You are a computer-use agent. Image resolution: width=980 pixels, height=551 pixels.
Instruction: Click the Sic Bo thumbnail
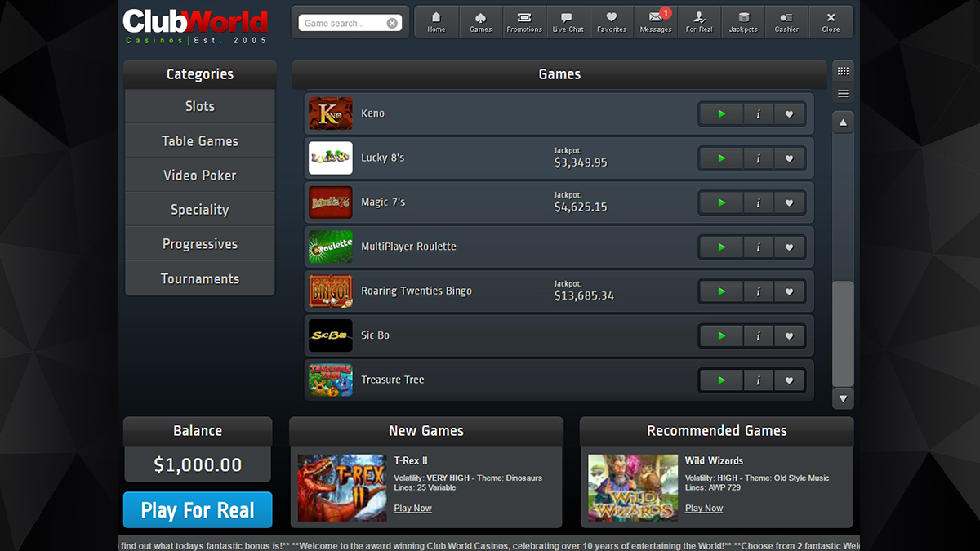click(x=331, y=335)
